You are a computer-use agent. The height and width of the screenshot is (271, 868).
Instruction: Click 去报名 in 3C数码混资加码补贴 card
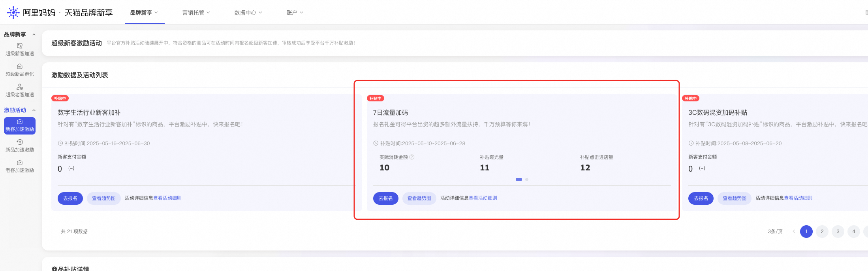click(701, 198)
